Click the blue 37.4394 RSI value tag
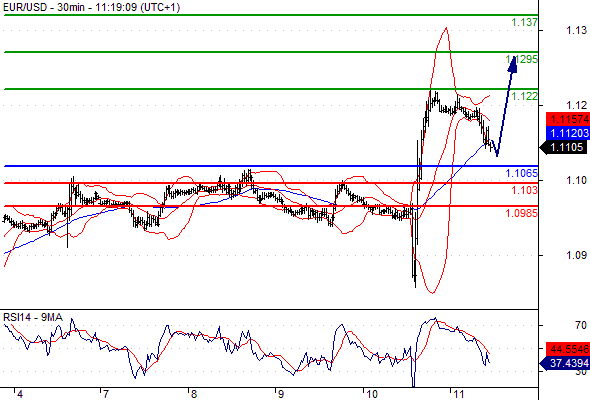 [566, 363]
